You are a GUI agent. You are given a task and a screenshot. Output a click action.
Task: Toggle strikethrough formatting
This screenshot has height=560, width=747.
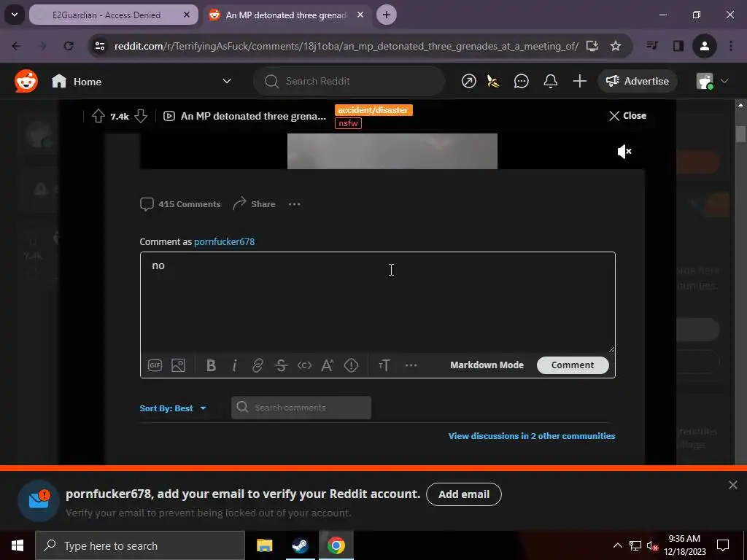click(281, 365)
